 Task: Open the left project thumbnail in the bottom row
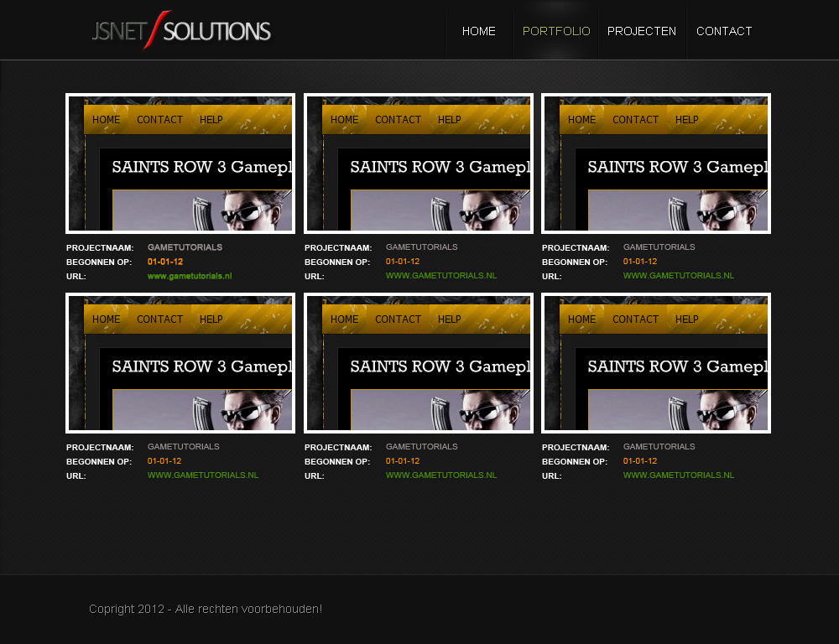click(x=180, y=363)
